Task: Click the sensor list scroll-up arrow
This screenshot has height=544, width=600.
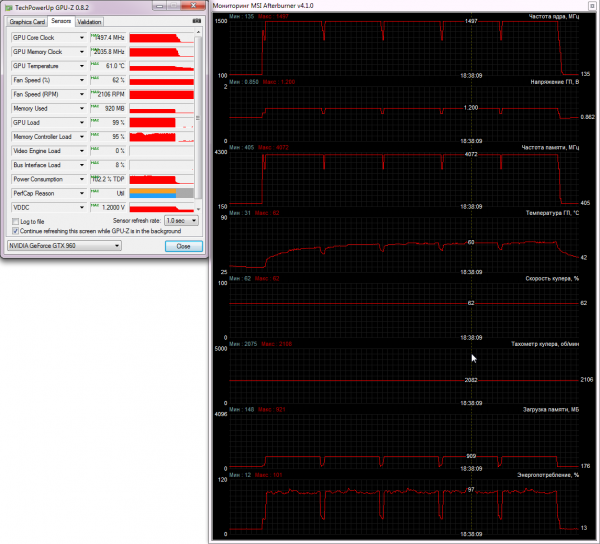Action: tap(198, 32)
